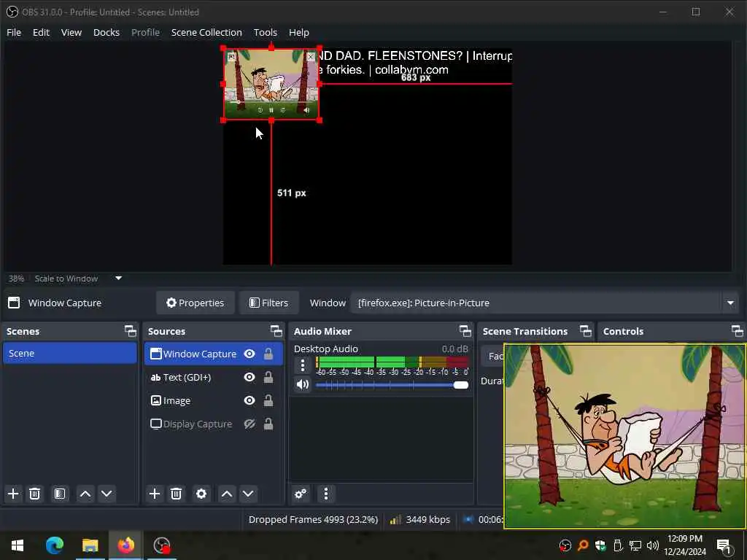The image size is (747, 560).
Task: Open the View menu
Action: [x=71, y=32]
